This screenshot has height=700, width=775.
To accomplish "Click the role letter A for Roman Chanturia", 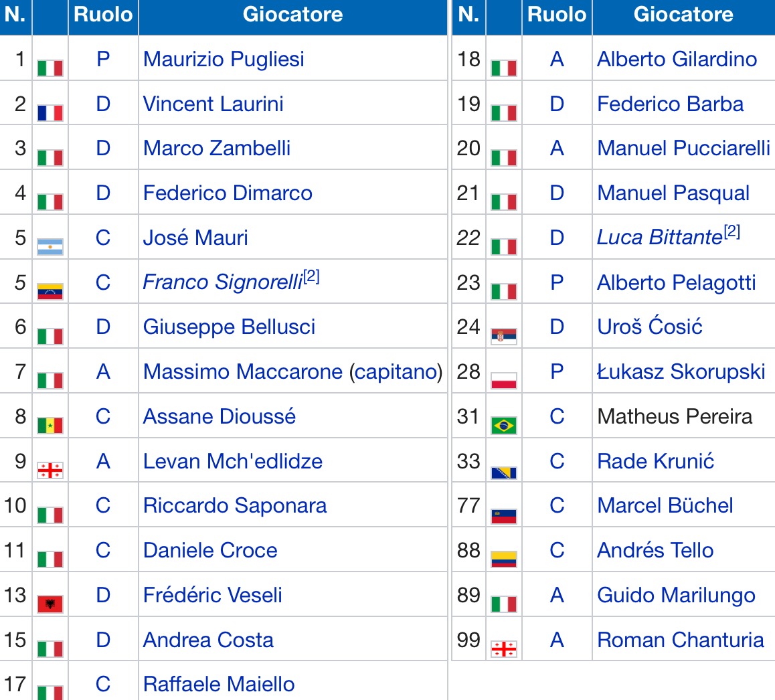I will (557, 640).
